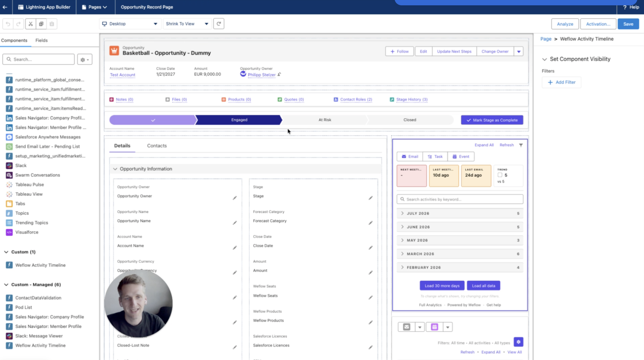Click the Search activities by keyword field
Viewport: 644px width, 360px height.
click(460, 199)
